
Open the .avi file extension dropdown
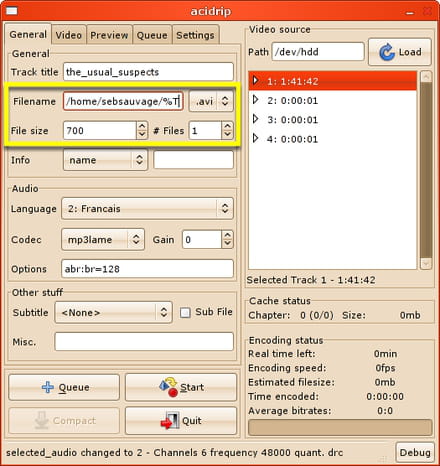pos(211,101)
